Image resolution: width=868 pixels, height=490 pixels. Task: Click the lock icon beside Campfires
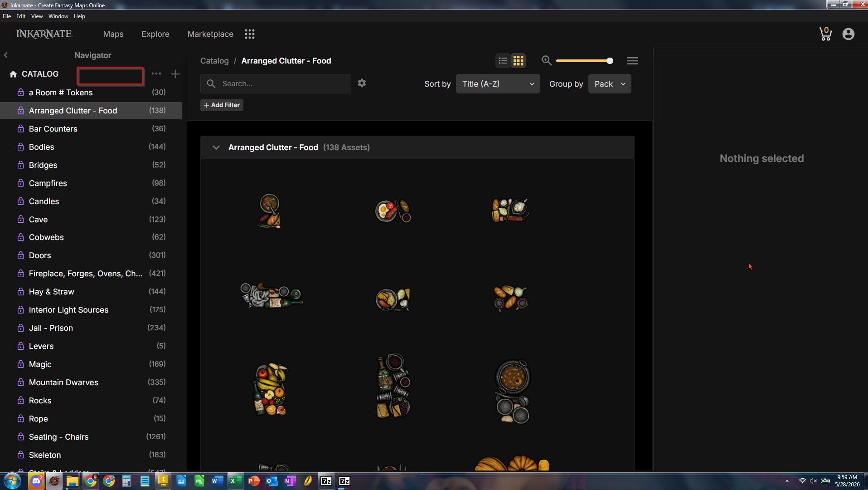point(20,183)
